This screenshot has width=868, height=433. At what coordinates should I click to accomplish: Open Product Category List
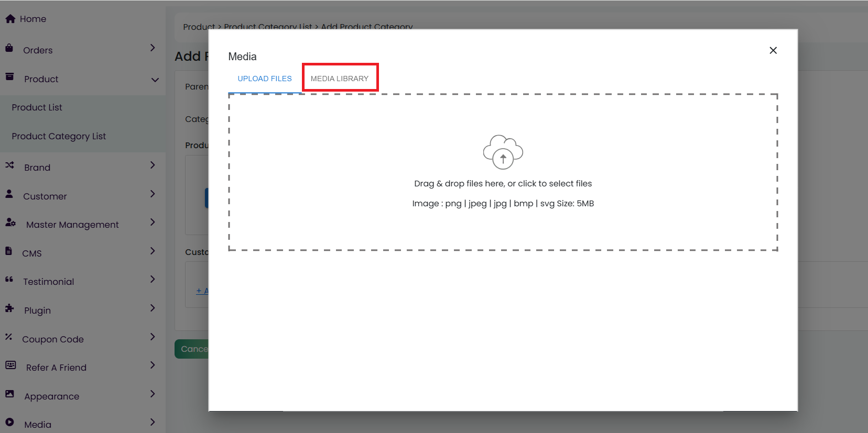click(59, 136)
